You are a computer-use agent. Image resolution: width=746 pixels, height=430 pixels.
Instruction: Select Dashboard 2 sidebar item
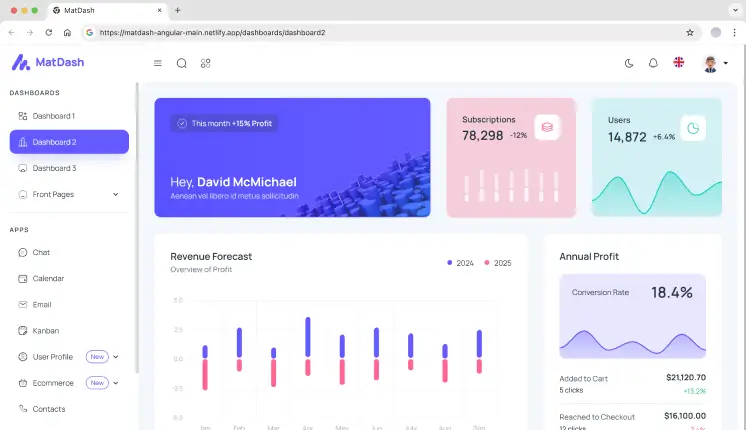coord(69,142)
